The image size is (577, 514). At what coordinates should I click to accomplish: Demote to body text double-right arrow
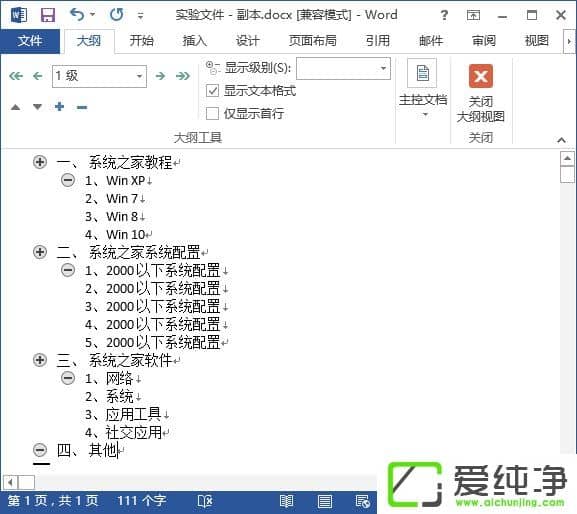coord(183,76)
